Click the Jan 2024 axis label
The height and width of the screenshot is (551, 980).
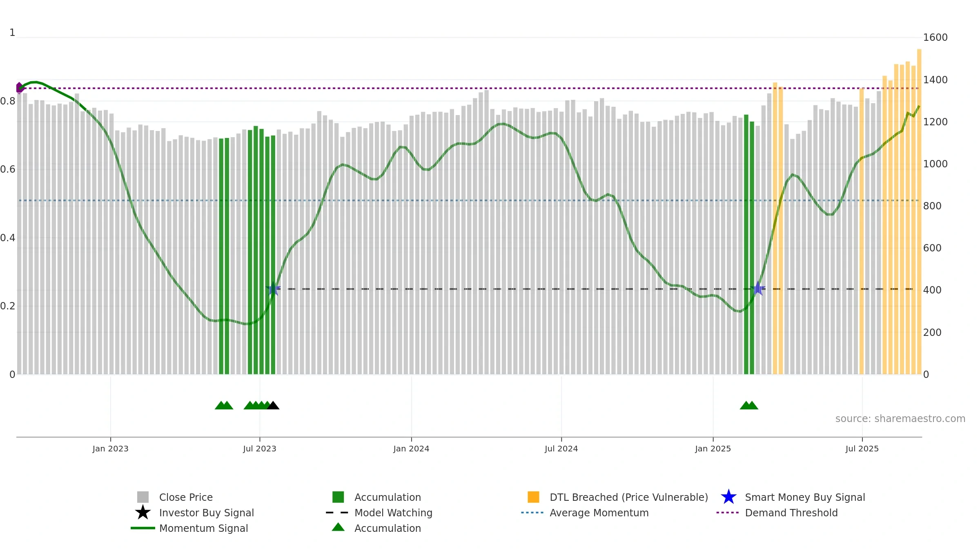tap(411, 449)
